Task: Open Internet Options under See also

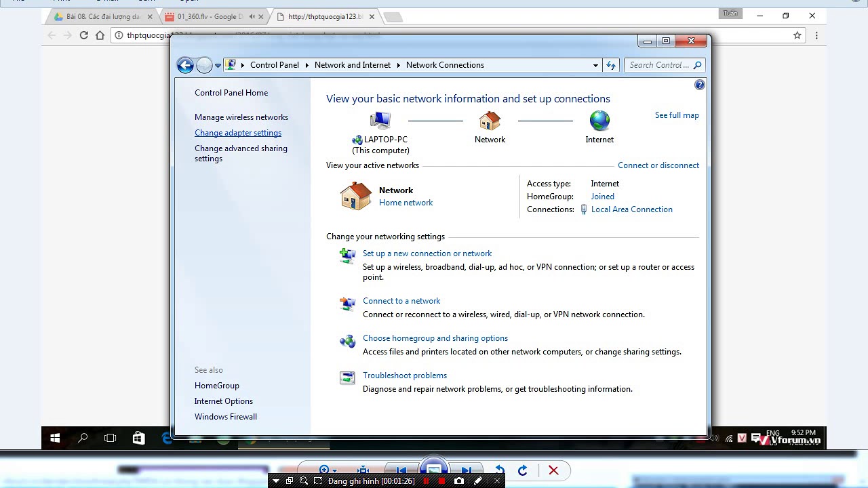Action: click(224, 401)
